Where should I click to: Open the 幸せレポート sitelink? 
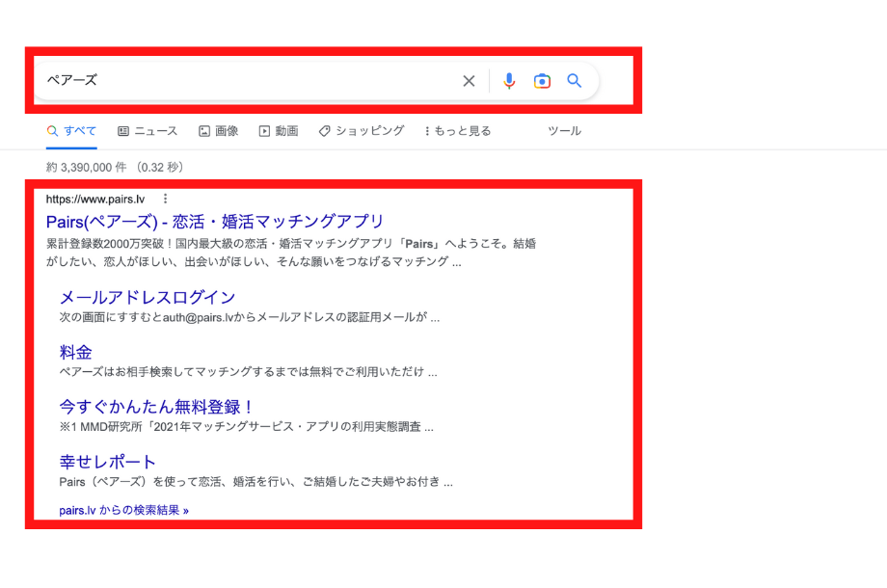(x=107, y=462)
